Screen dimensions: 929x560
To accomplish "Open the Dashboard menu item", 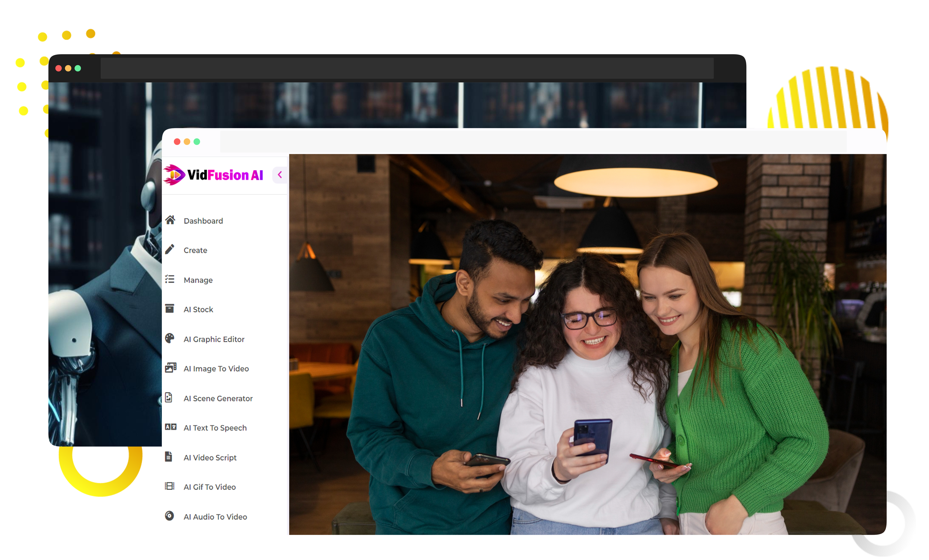I will [x=203, y=221].
